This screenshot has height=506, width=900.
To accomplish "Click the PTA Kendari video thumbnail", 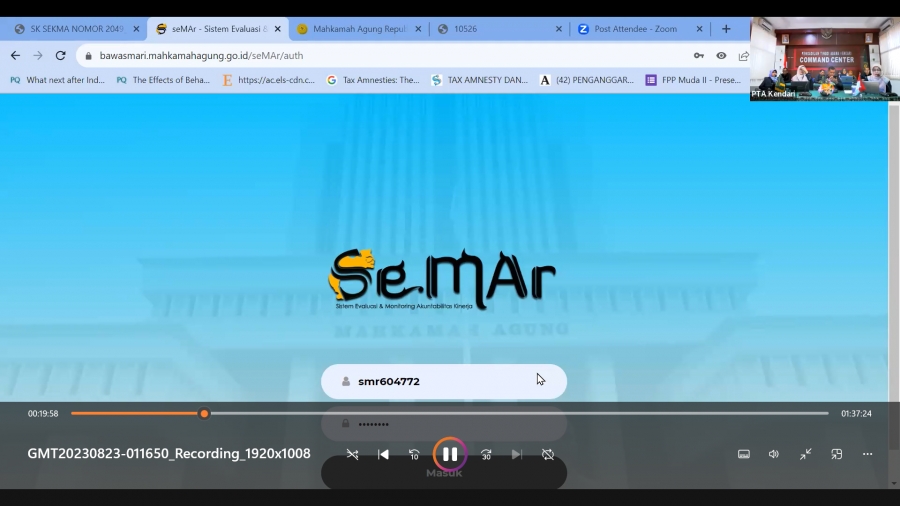I will pos(825,59).
